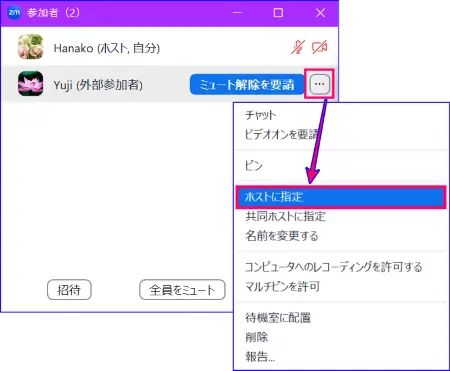Viewport: 450px width, 371px height.
Task: Close the 参加者 window
Action: (x=320, y=13)
